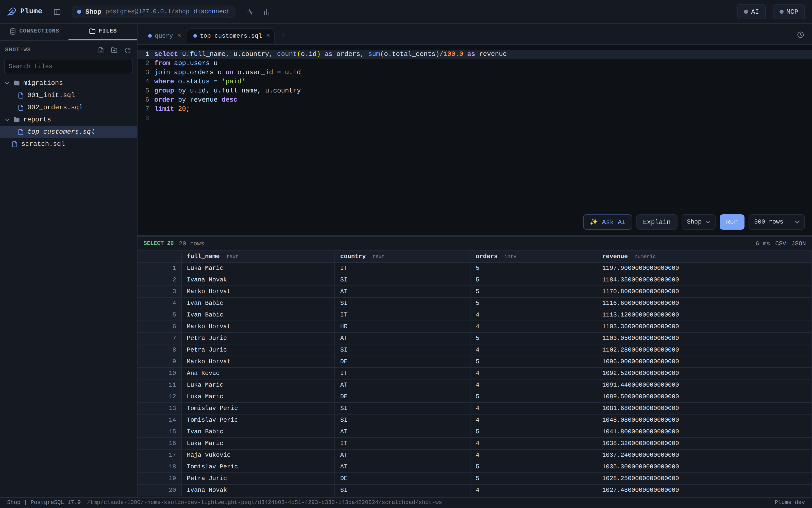
Task: Click the SELECT 20 status label
Action: [x=158, y=243]
